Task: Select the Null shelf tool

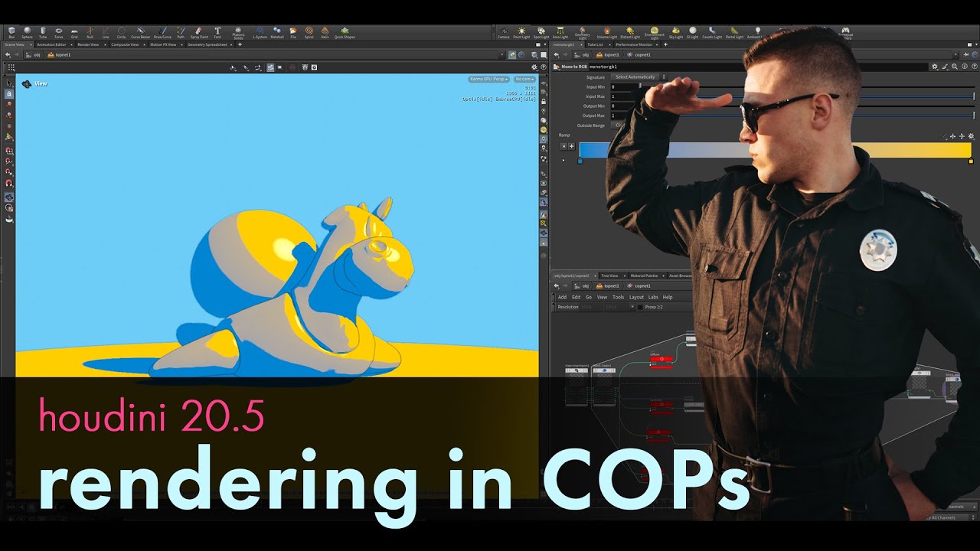Action: click(x=90, y=32)
